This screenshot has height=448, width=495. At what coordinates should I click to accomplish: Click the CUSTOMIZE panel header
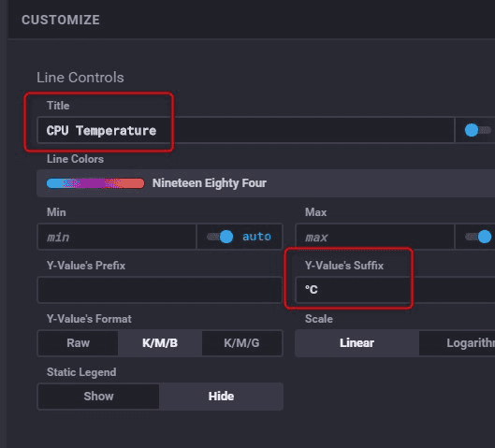[x=61, y=20]
